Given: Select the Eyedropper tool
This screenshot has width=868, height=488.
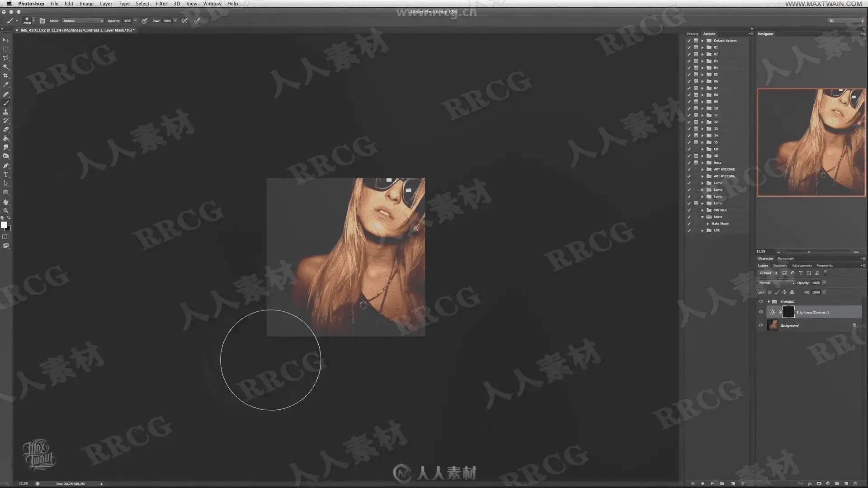Looking at the screenshot, I should (6, 84).
